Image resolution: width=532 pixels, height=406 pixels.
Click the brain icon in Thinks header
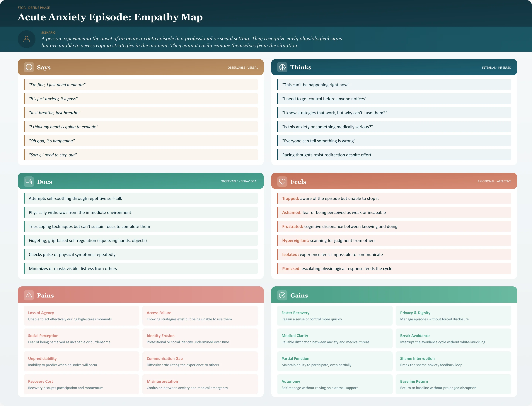click(282, 67)
